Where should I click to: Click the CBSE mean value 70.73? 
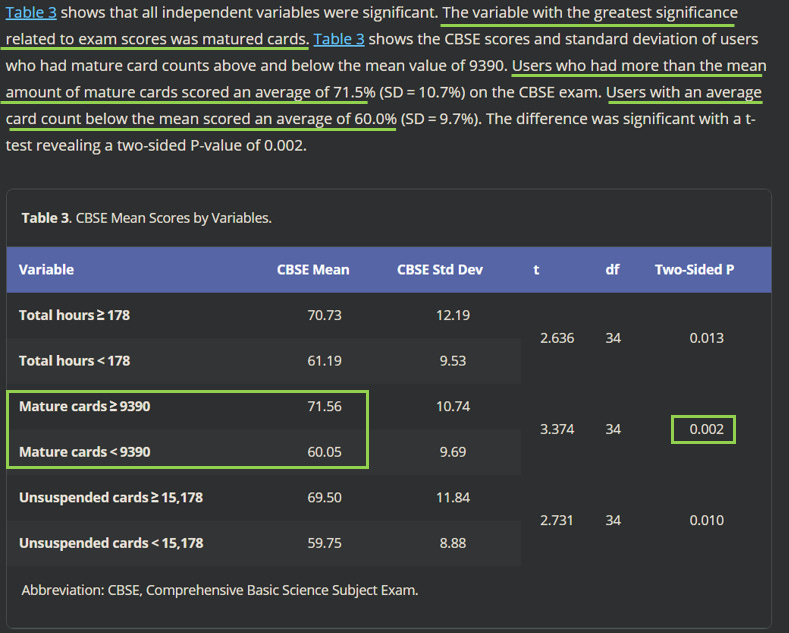click(325, 315)
